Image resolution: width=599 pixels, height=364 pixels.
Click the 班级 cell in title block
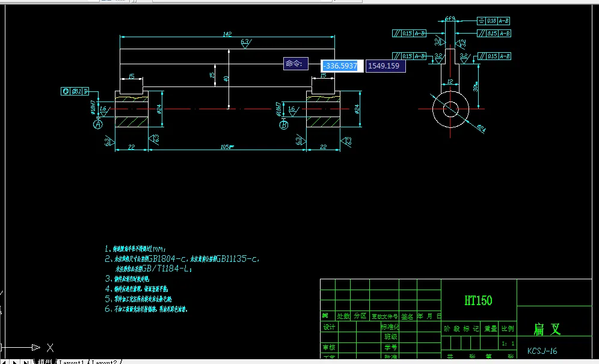click(390, 337)
